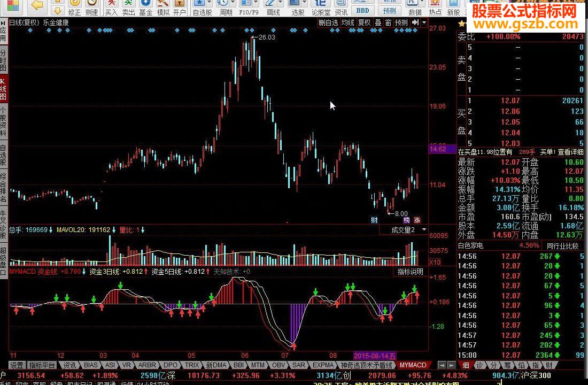The image size is (588, 385).
Task: Click 删自选 to remove from watchlist
Action: (328, 22)
